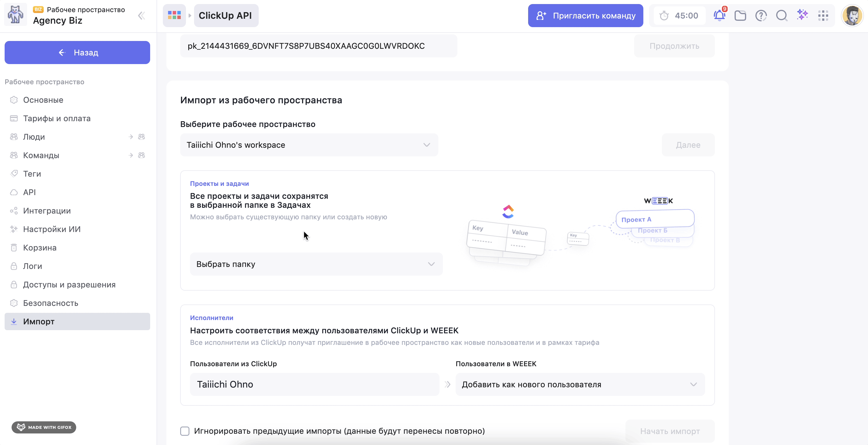This screenshot has width=868, height=445.
Task: Open Интеграции in the sidebar
Action: (x=47, y=211)
